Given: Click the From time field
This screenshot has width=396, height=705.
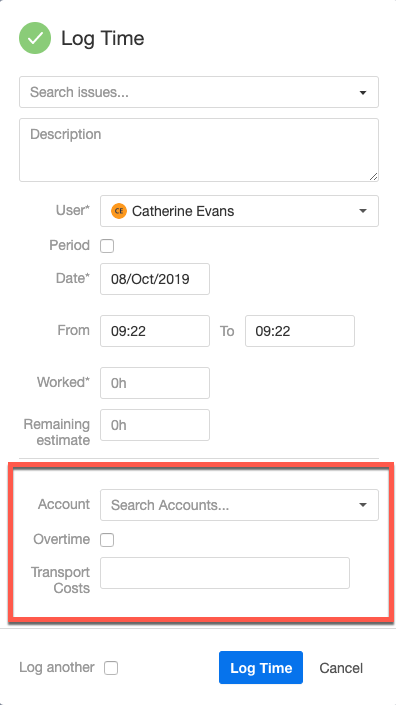Looking at the screenshot, I should coord(155,331).
